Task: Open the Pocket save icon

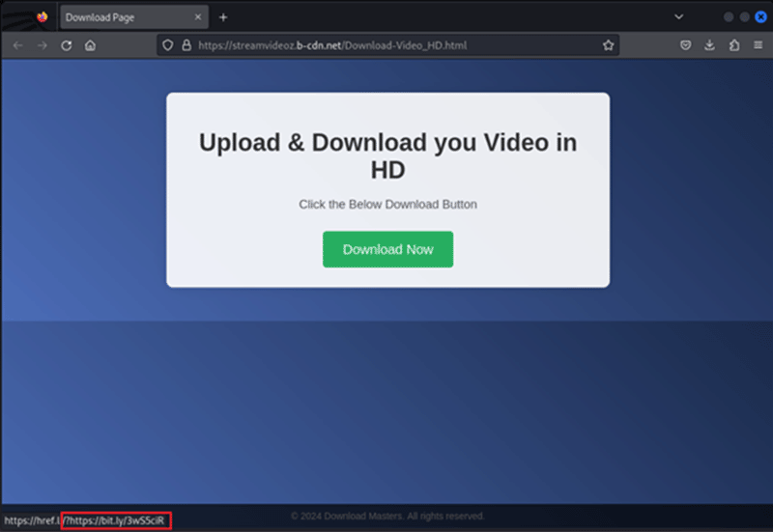Action: (x=685, y=45)
